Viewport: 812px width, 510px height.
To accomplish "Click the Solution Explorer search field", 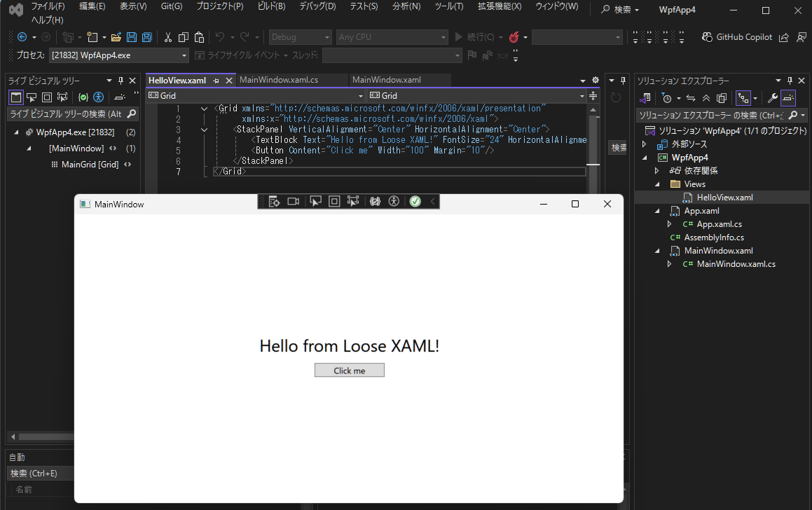I will click(x=711, y=115).
